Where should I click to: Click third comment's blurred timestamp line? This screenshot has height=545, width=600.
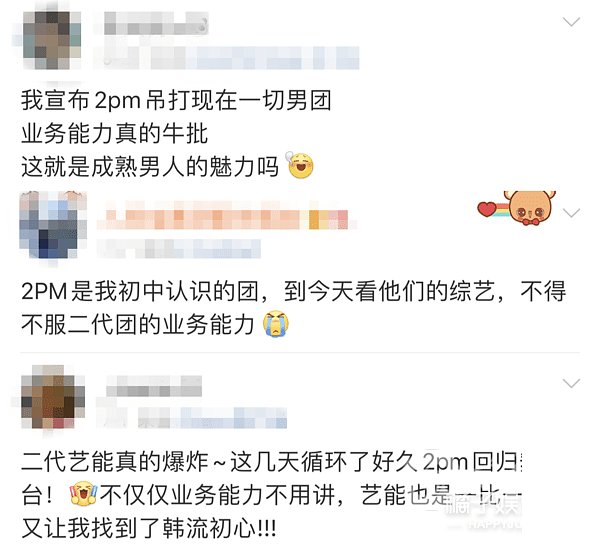[191, 417]
